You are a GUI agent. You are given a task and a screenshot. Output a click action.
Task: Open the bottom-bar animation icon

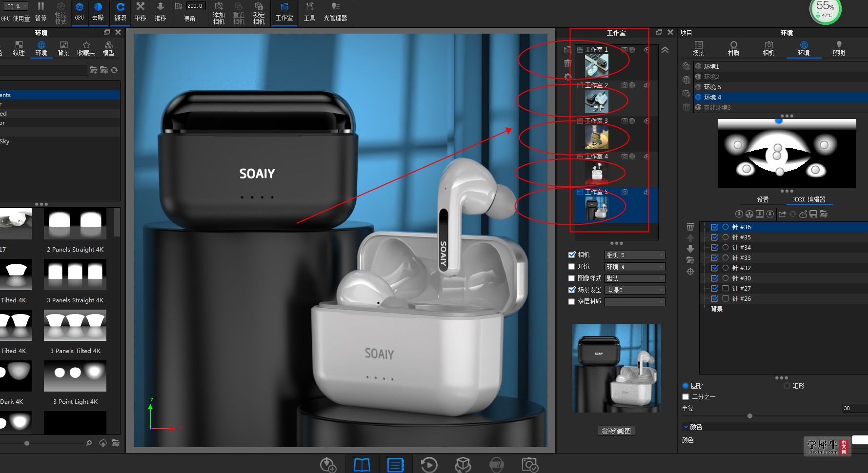(x=429, y=465)
